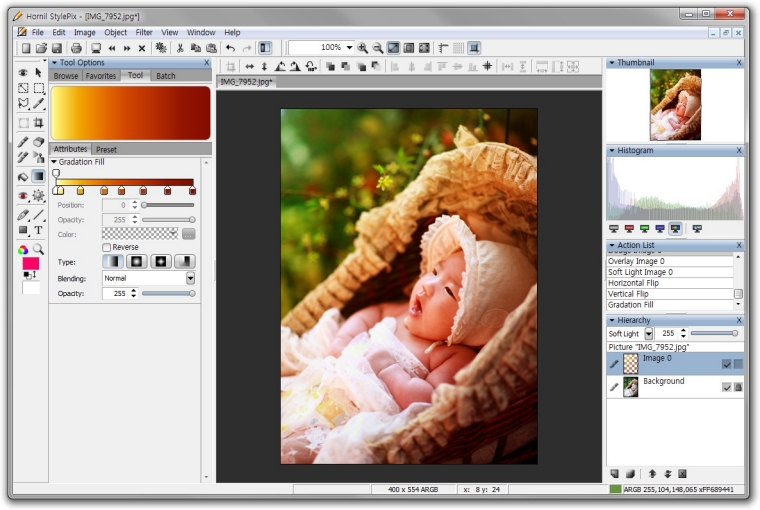Zoom out with the minus magnifier toolbar icon
This screenshot has height=510, width=760.
coord(378,48)
